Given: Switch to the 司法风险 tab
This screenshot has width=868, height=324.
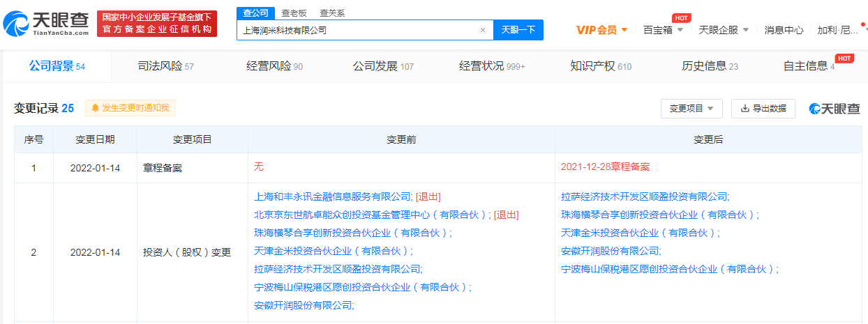Looking at the screenshot, I should 165,66.
